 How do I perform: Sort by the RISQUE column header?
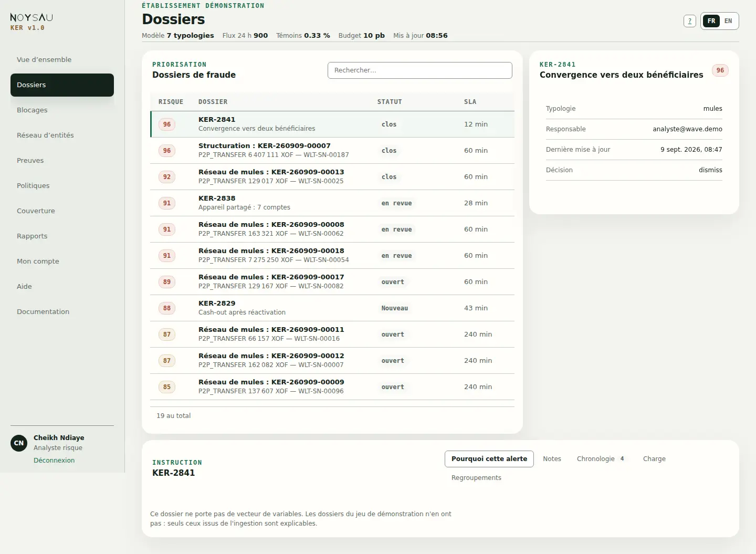pyautogui.click(x=171, y=102)
